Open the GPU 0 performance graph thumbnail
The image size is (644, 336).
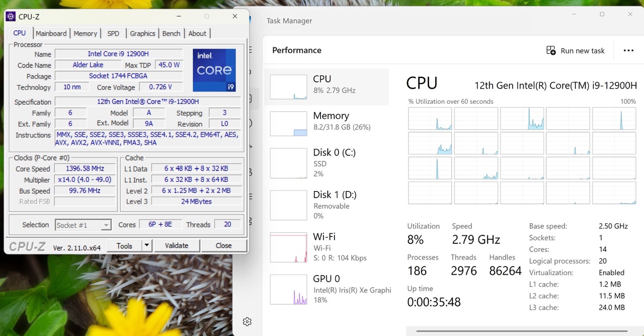point(288,290)
